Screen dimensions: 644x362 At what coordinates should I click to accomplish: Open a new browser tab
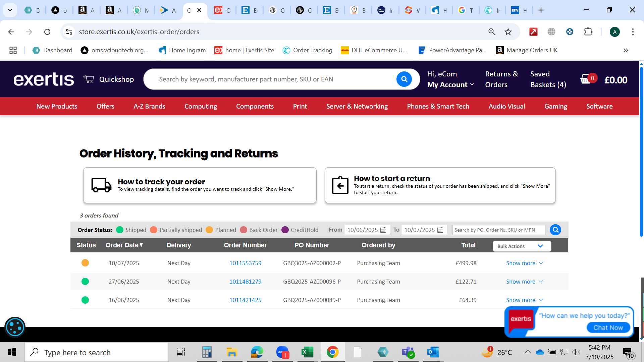pyautogui.click(x=541, y=10)
